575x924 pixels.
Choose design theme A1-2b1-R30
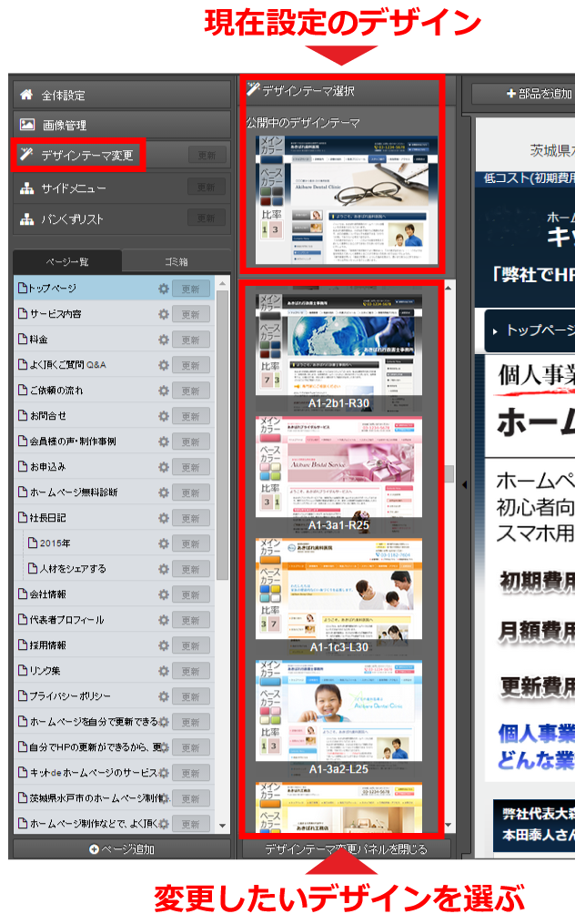pyautogui.click(x=338, y=352)
